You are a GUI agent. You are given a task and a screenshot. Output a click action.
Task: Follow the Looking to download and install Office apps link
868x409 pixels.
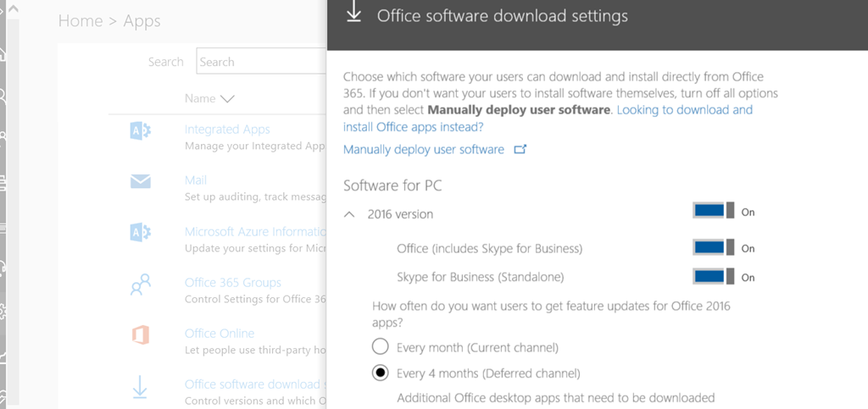point(548,119)
